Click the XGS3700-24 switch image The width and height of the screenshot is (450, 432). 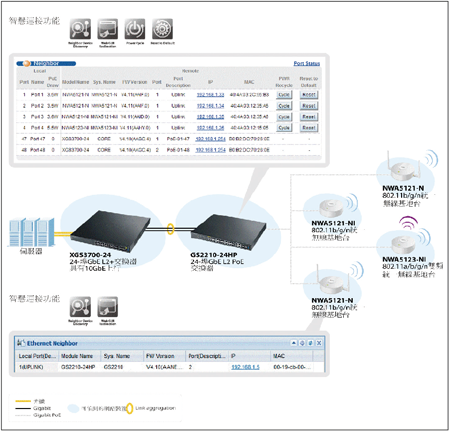point(110,231)
